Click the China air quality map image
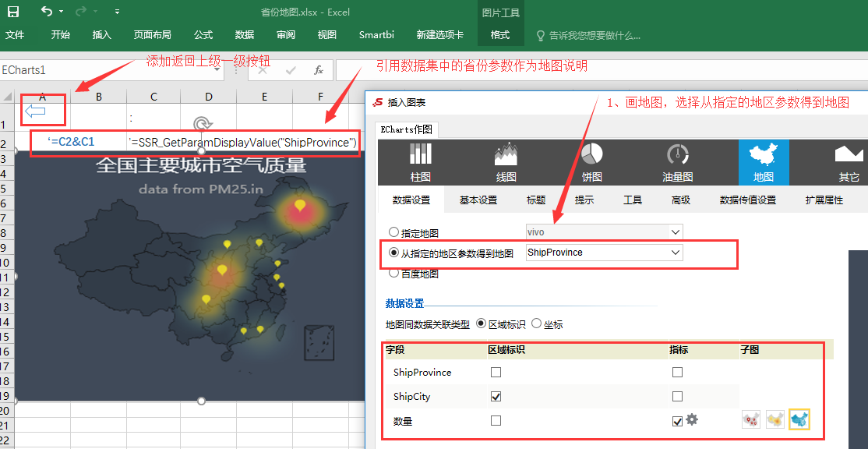 point(190,274)
